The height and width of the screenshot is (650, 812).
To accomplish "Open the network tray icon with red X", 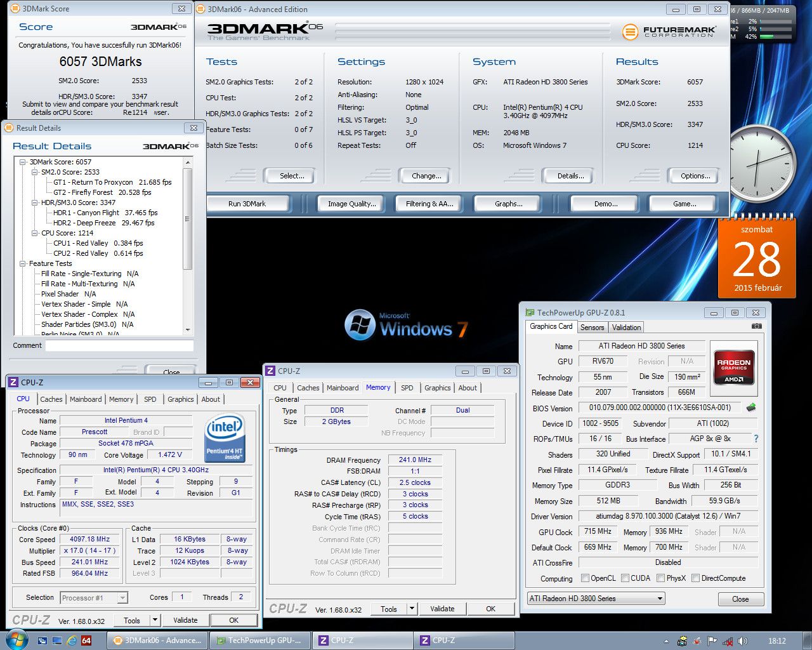I will point(728,641).
